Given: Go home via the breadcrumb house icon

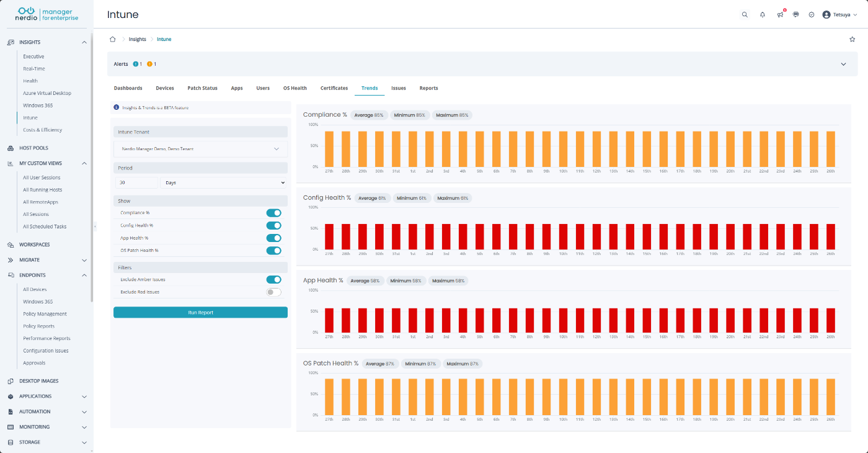Looking at the screenshot, I should pyautogui.click(x=113, y=39).
